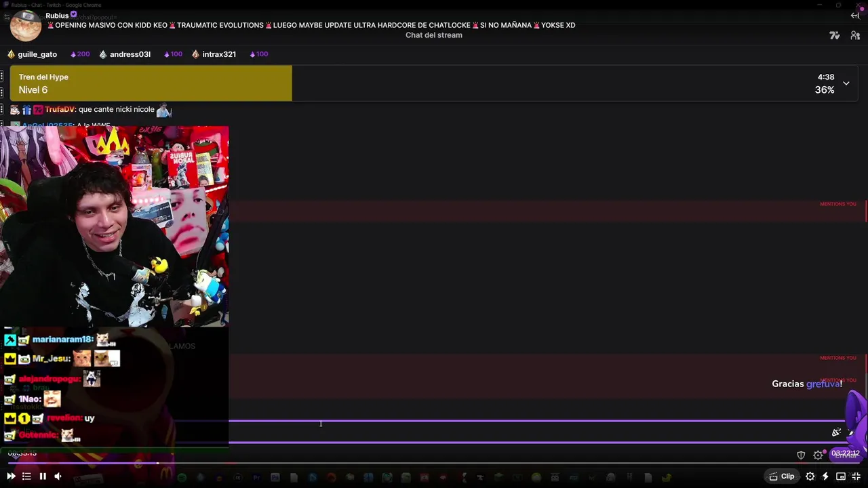The width and height of the screenshot is (868, 488).
Task: Click the Enviar chat send button
Action: [846, 455]
